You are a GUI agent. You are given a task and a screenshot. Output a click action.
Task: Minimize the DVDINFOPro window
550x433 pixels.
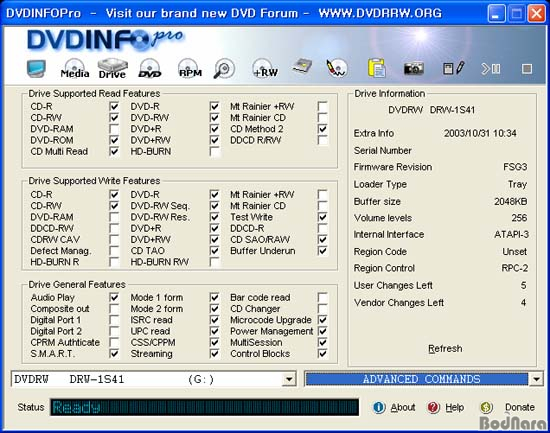tap(496, 14)
